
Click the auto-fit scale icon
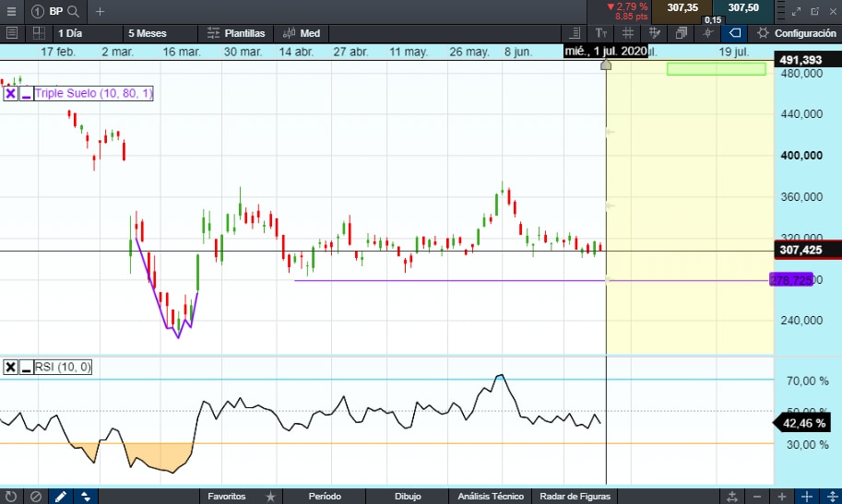pos(732,497)
